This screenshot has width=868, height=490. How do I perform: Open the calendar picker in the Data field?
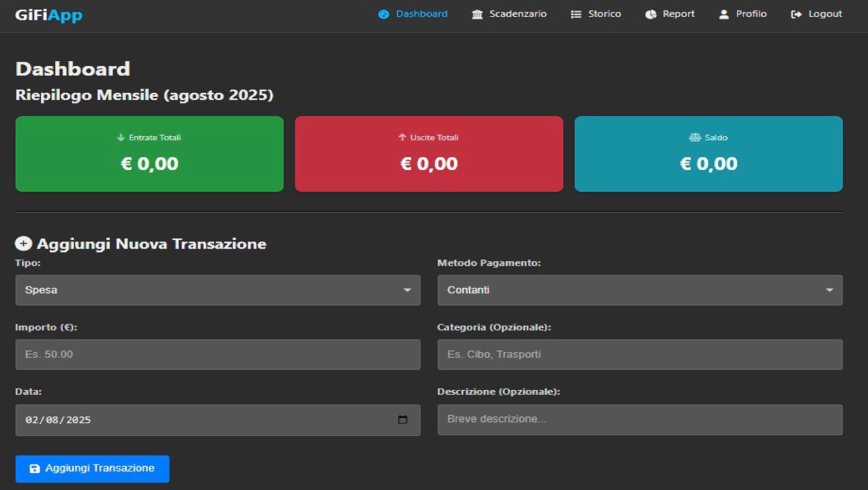pos(401,419)
